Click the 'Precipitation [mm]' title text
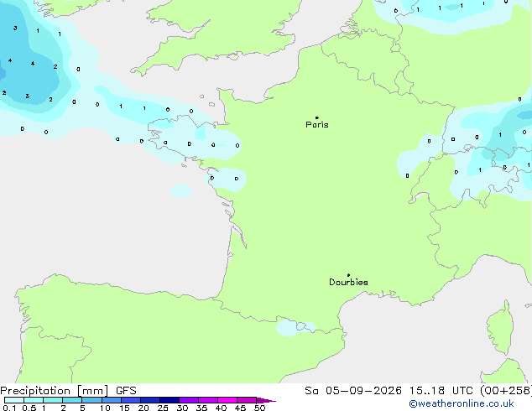 [55, 391]
